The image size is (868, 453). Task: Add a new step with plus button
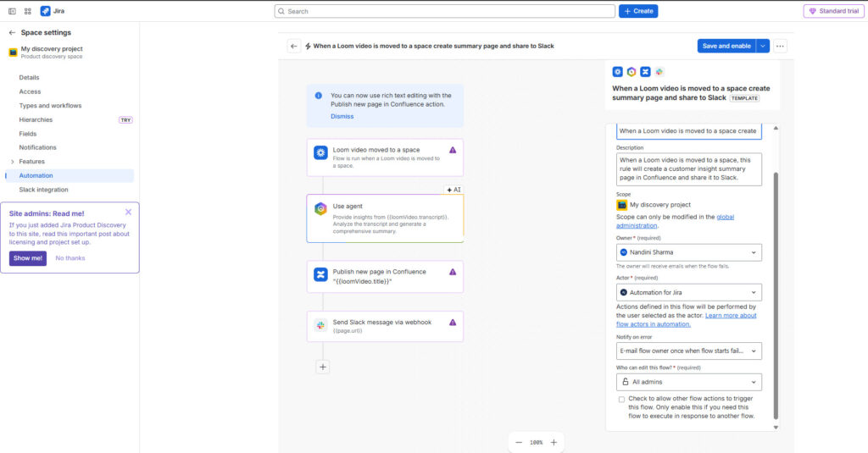click(323, 367)
